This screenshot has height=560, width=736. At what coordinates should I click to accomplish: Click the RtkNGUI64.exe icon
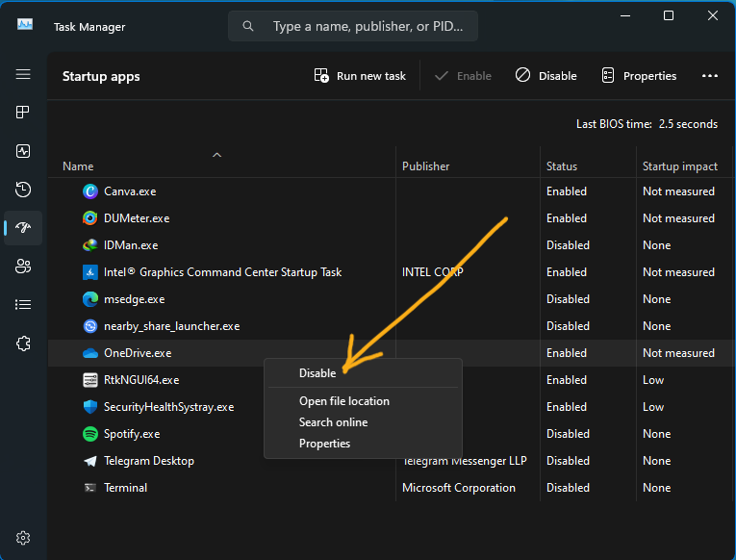[x=90, y=380]
